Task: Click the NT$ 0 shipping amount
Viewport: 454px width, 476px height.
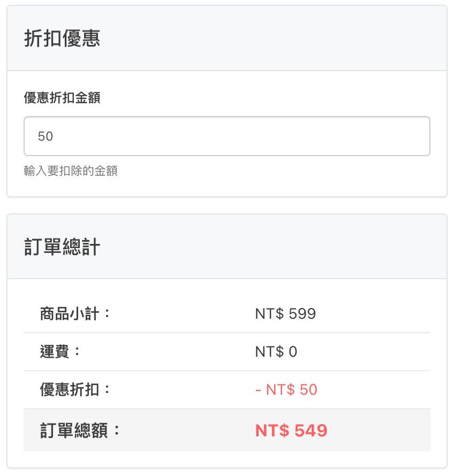Action: pos(276,352)
